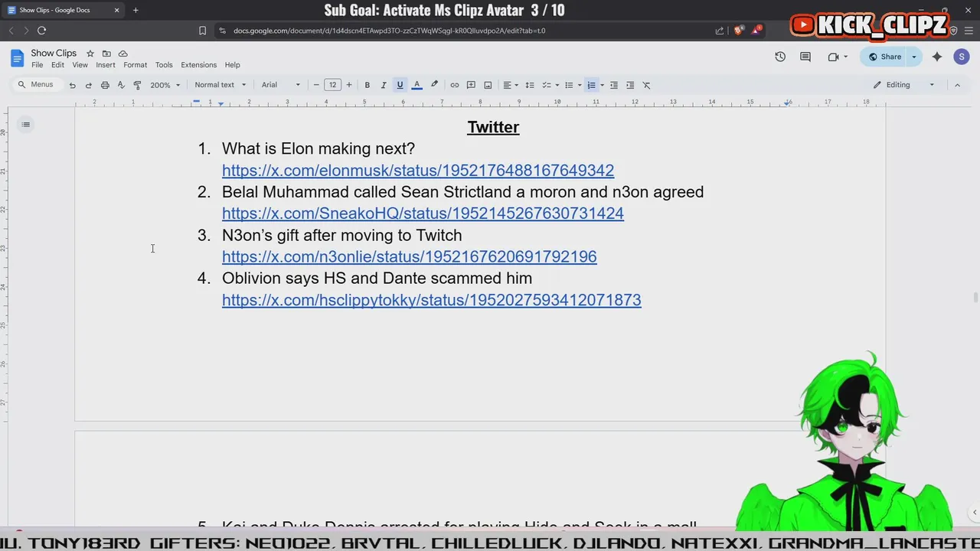Open version history clock icon
This screenshot has height=551, width=980.
780,57
